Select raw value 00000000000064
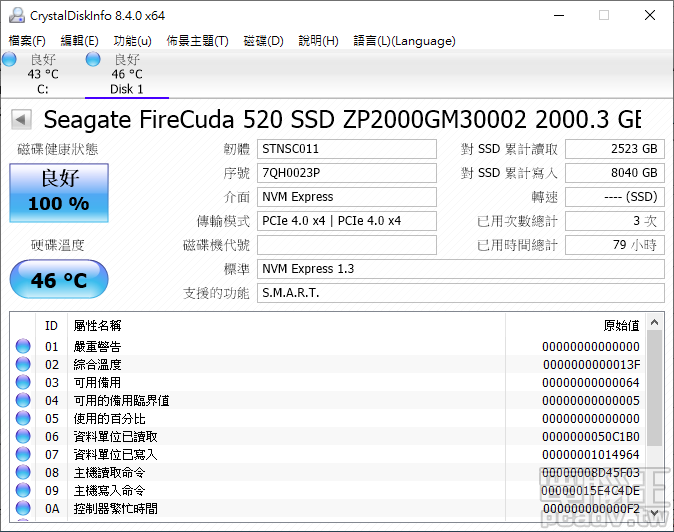Image resolution: width=674 pixels, height=532 pixels. tap(591, 382)
